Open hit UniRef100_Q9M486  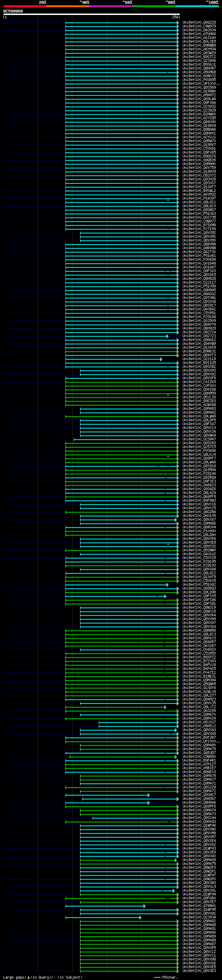point(199,523)
